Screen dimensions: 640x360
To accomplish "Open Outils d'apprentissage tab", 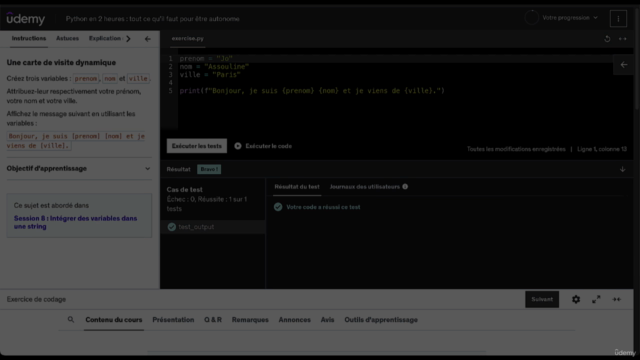I will (x=381, y=320).
